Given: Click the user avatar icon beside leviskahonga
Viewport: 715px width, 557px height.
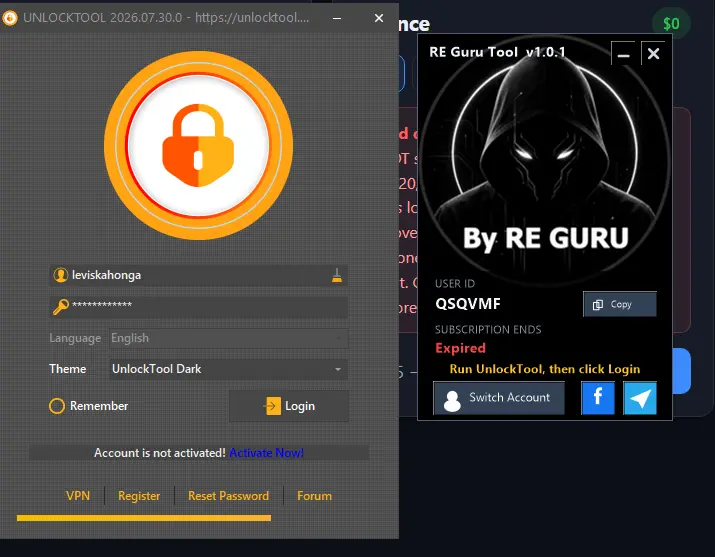Looking at the screenshot, I should coord(61,275).
